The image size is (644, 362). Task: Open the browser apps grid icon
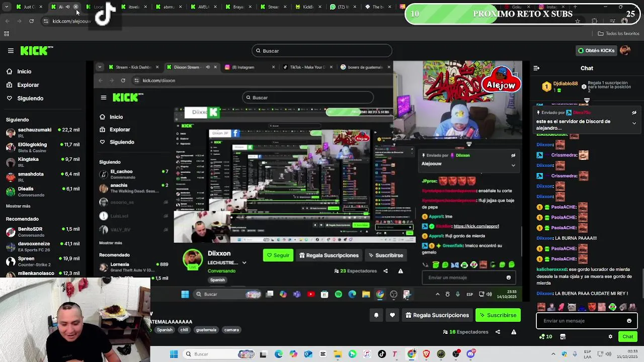(7, 34)
